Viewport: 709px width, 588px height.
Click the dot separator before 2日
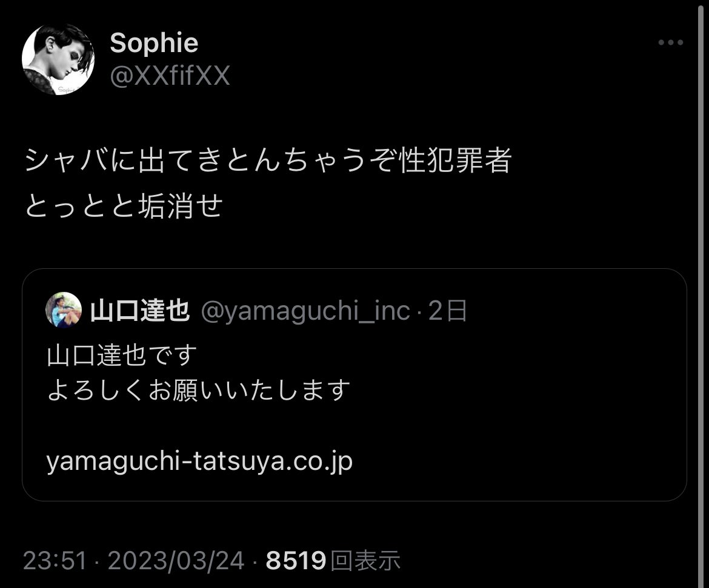pyautogui.click(x=419, y=312)
